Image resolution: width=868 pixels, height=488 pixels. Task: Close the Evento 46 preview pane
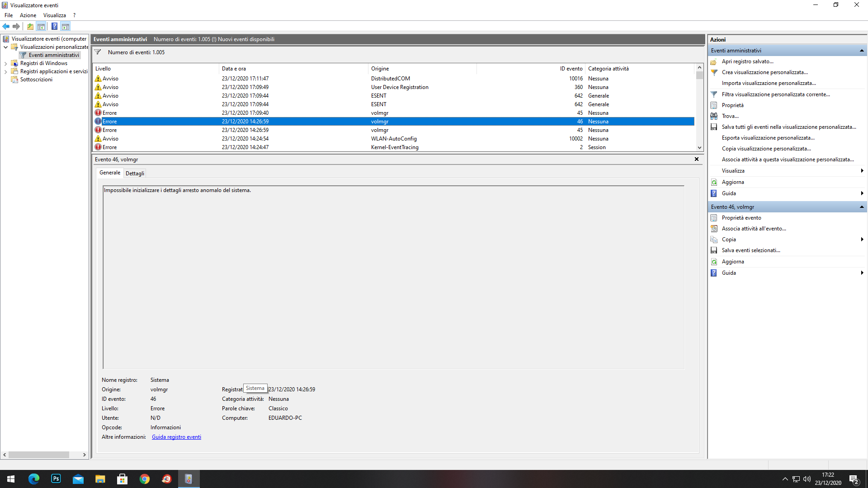696,159
